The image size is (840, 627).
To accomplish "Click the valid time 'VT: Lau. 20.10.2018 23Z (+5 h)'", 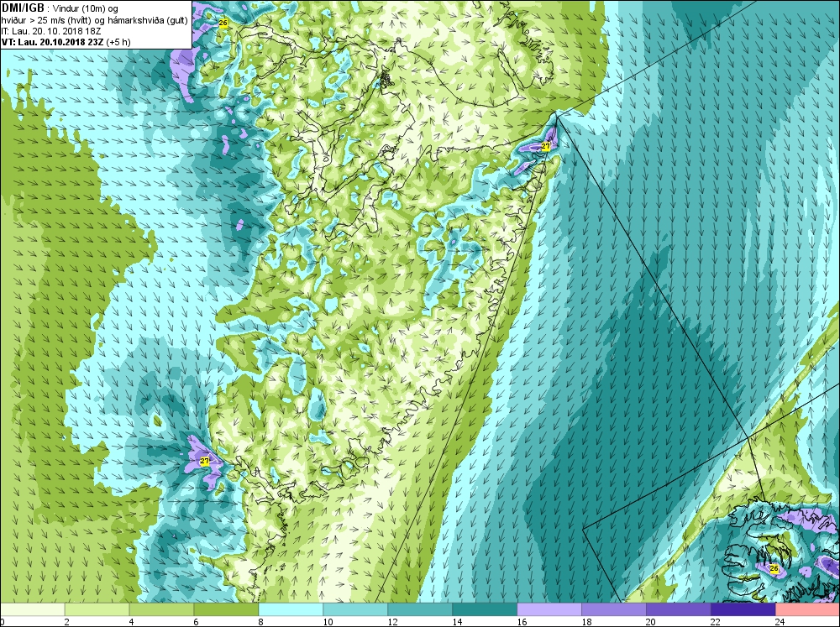I will tap(66, 42).
